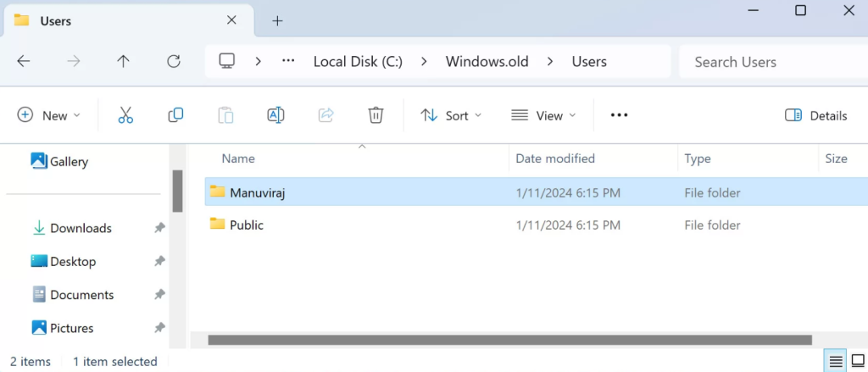
Task: Switch to details list view in status bar
Action: tap(836, 362)
